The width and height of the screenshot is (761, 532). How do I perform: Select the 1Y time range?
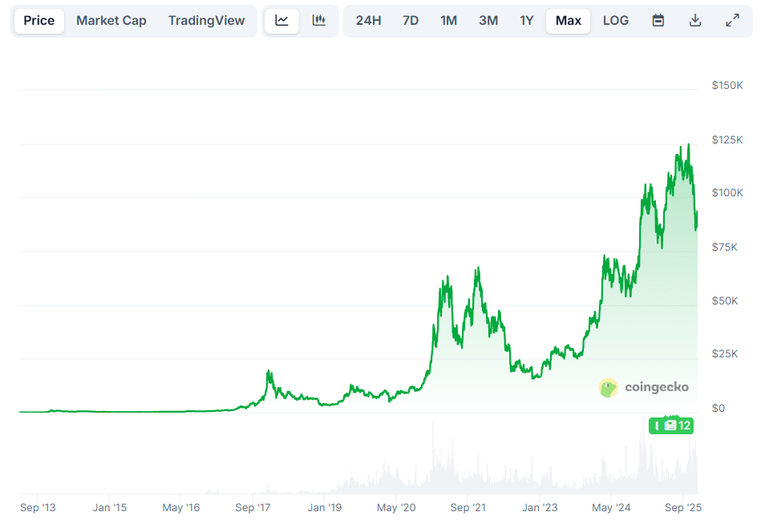pos(526,20)
